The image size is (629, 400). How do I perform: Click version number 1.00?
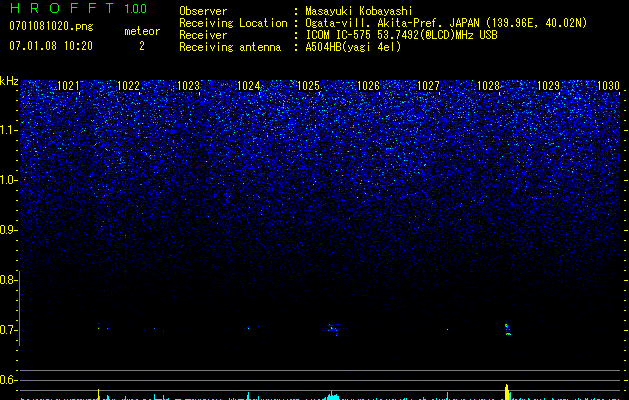coord(136,8)
